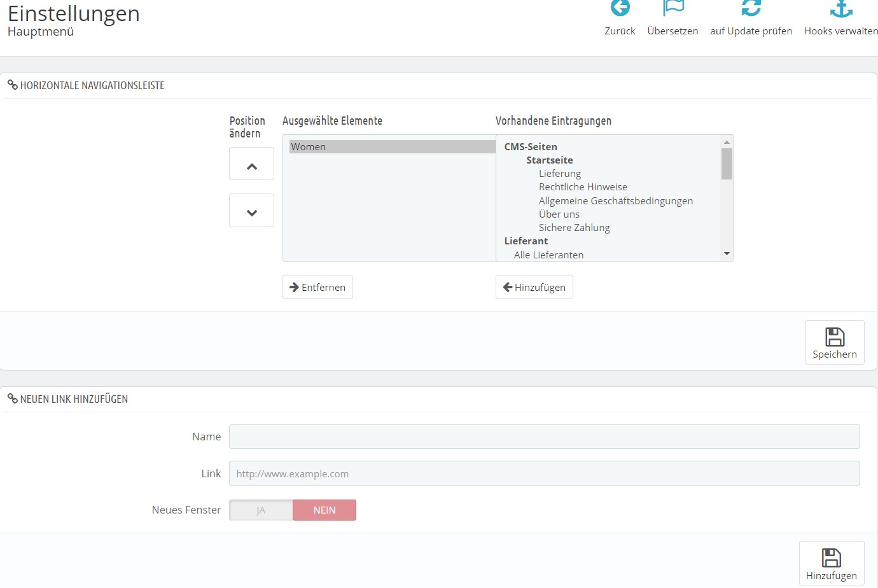Set Neues Fenster to NEIN
This screenshot has width=878, height=588.
click(324, 510)
